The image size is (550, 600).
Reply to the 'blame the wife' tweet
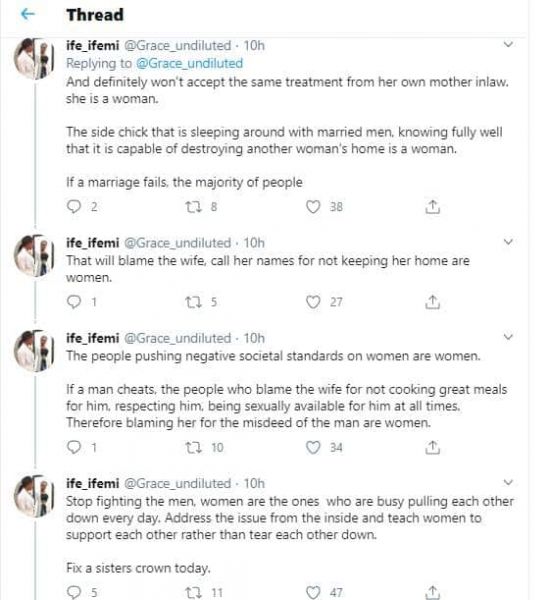coord(73,302)
